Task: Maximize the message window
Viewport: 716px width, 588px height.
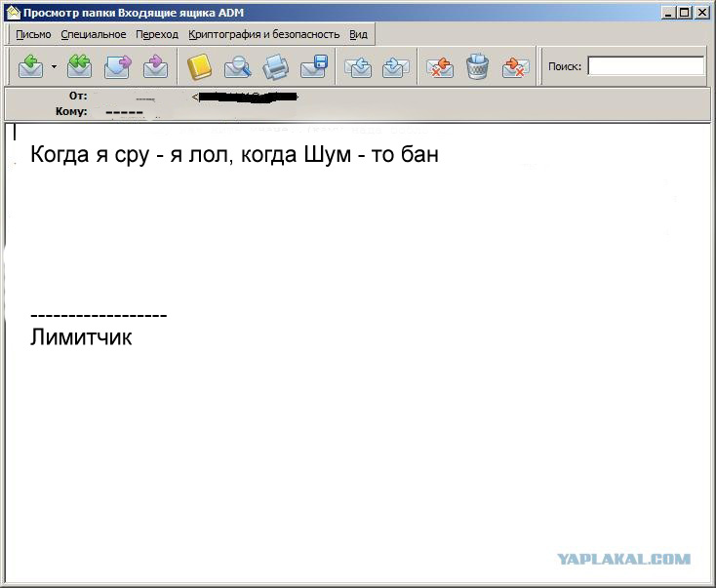Action: [684, 13]
